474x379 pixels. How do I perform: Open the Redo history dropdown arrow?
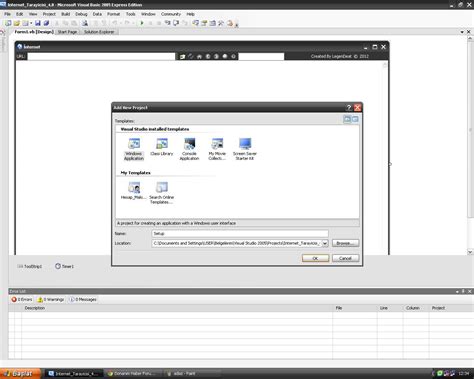[133, 23]
